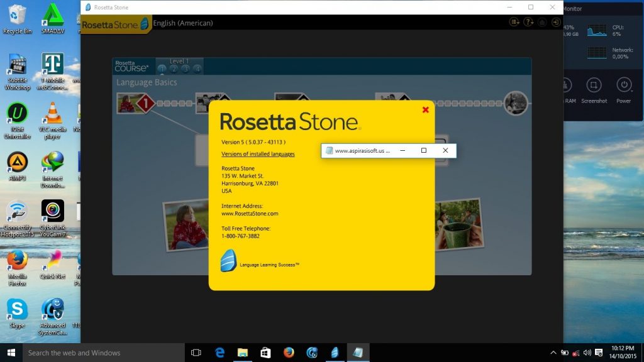The image size is (644, 362).
Task: Select unit 3 in Level 1
Action: point(186,69)
